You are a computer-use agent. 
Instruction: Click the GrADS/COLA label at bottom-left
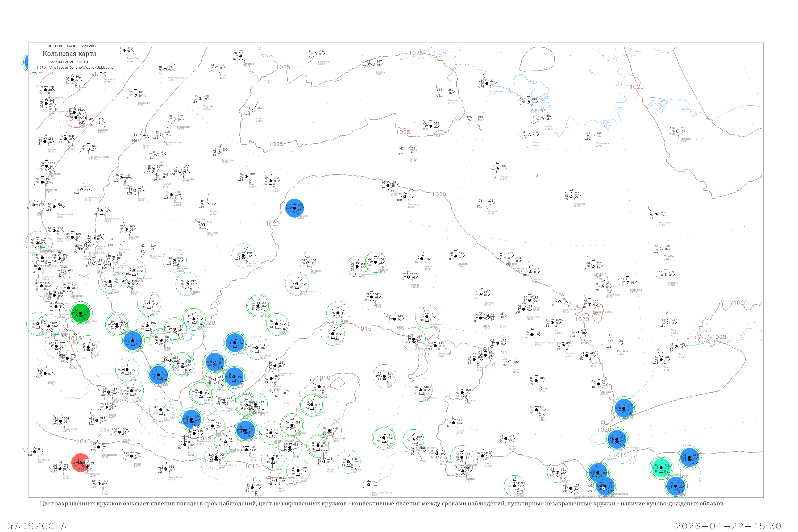pyautogui.click(x=35, y=526)
